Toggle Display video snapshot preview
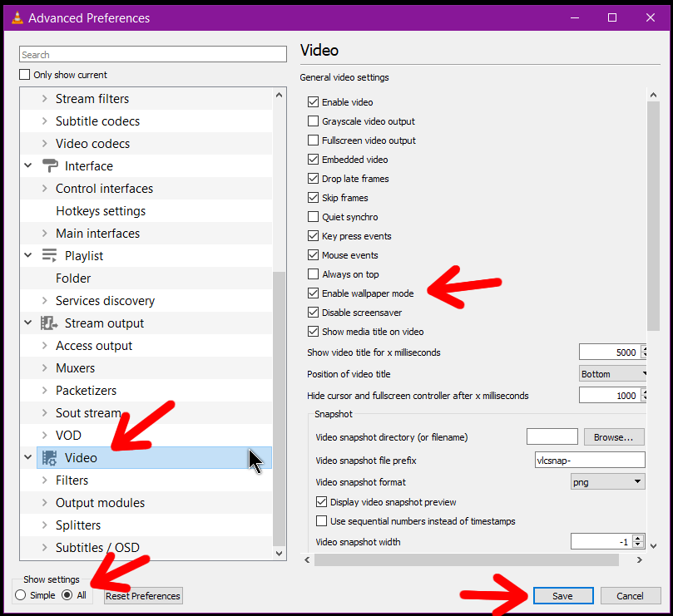The height and width of the screenshot is (616, 673). (321, 501)
